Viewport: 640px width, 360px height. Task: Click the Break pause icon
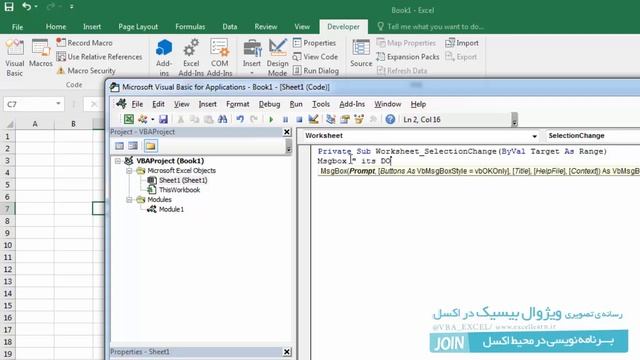(285, 119)
